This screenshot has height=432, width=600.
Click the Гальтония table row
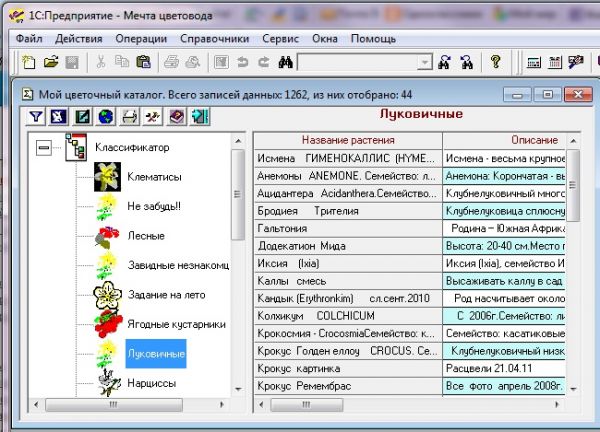coord(348,228)
